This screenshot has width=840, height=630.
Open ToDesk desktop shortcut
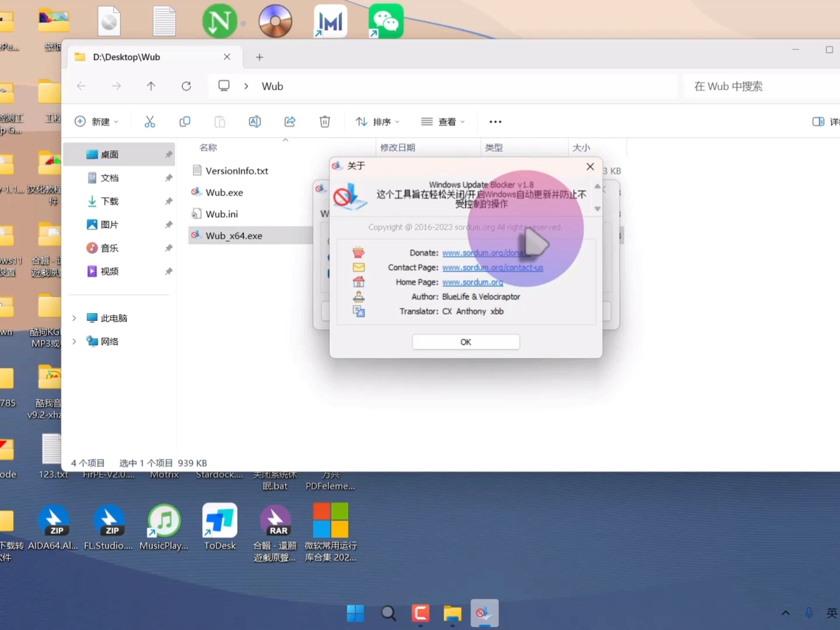[220, 527]
